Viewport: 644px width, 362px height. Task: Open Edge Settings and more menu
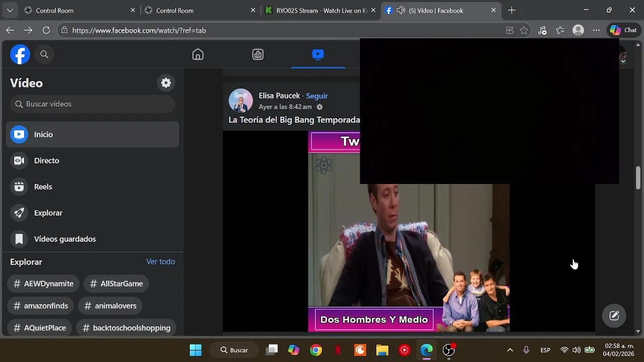(596, 30)
